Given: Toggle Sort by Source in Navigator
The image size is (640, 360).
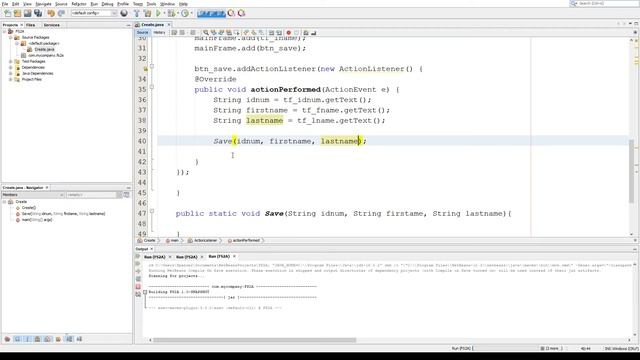Looking at the screenshot, I should pos(79,339).
